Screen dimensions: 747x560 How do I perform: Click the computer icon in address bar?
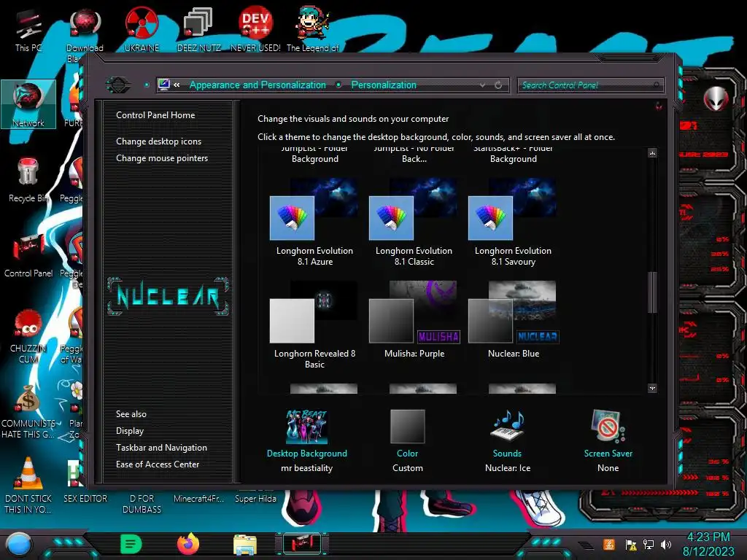coord(164,85)
